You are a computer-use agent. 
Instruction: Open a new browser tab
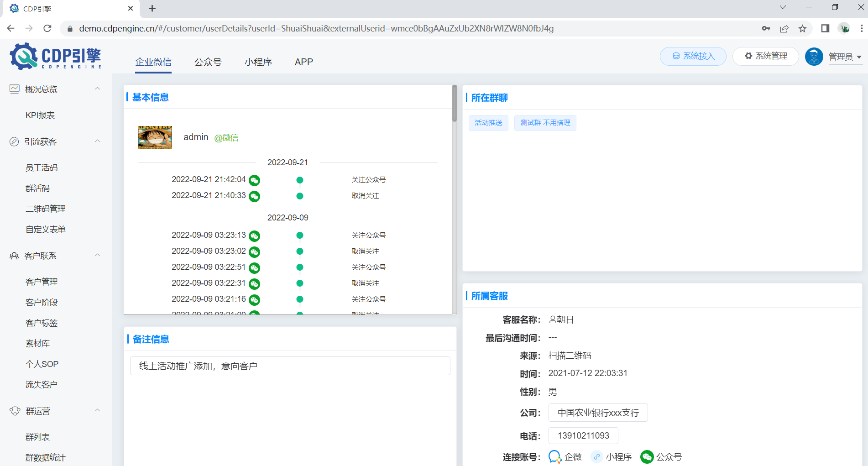click(x=152, y=8)
